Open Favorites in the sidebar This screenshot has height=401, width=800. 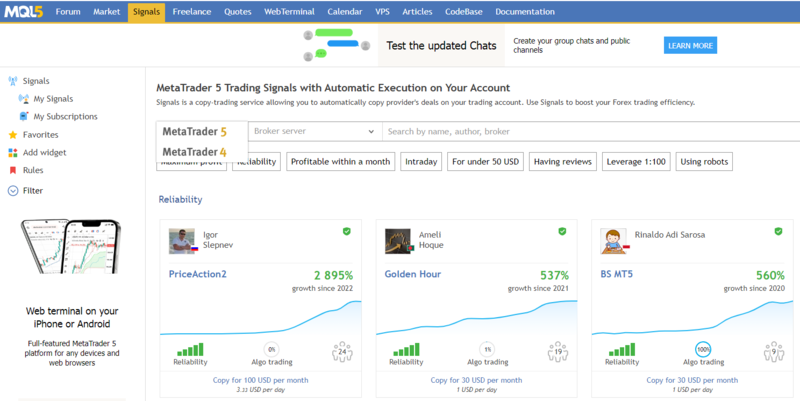click(x=40, y=135)
